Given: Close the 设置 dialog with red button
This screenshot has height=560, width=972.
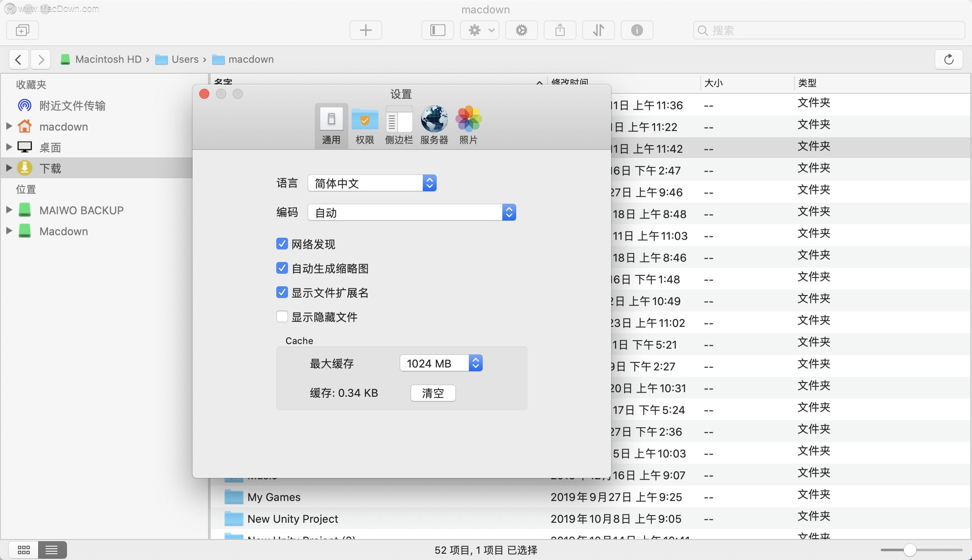Looking at the screenshot, I should click(204, 94).
